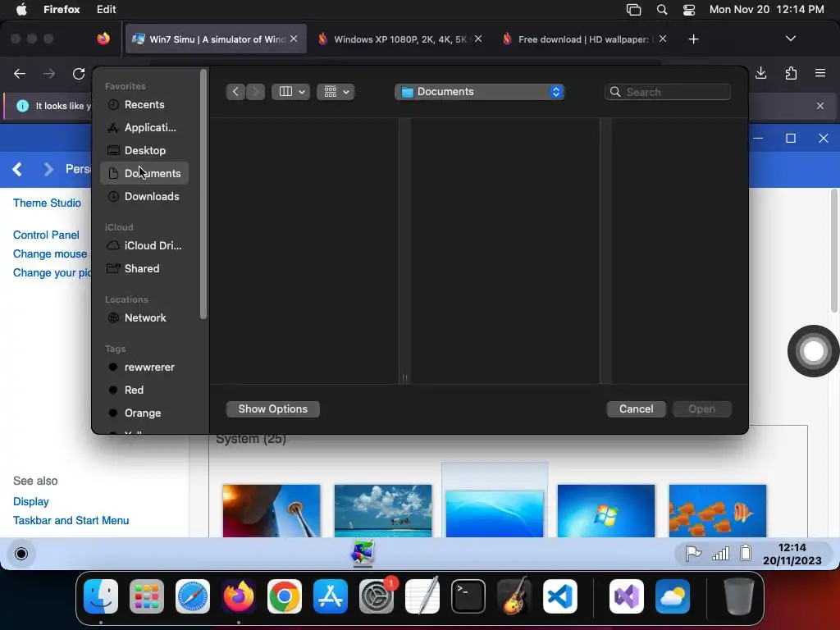Image resolution: width=840 pixels, height=630 pixels.
Task: Select the Space Needle wallpaper thumbnail
Action: (x=272, y=511)
